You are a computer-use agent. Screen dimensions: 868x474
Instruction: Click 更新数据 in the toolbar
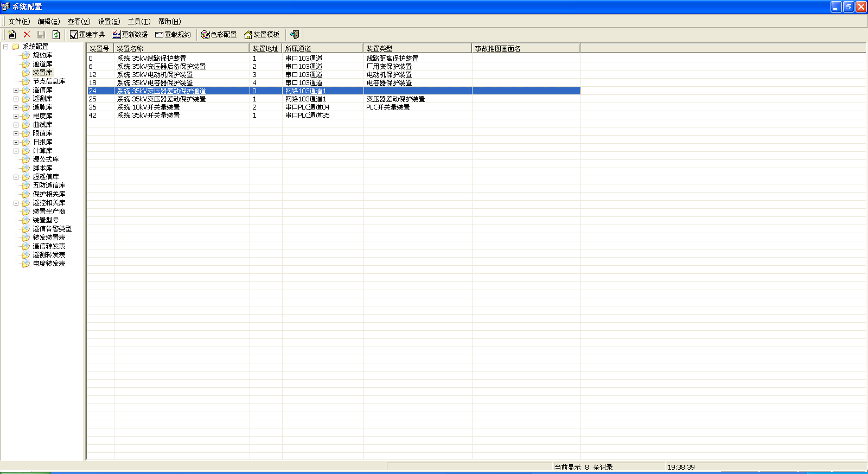tap(130, 35)
